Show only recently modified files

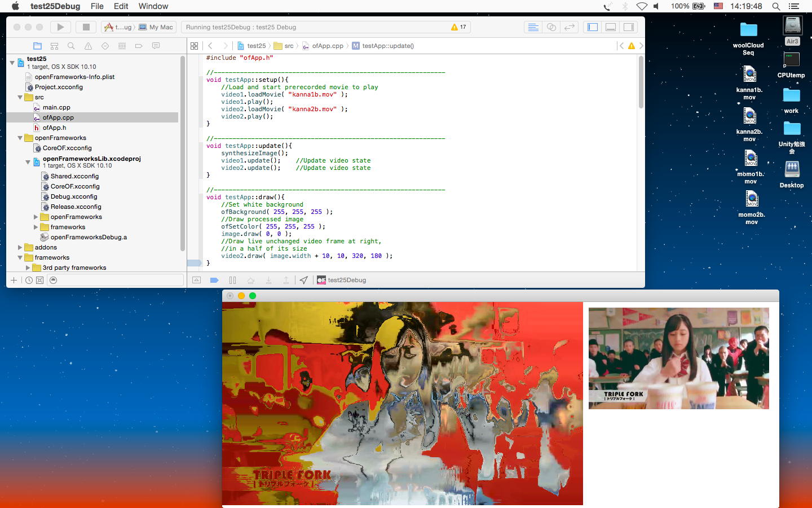coord(29,280)
